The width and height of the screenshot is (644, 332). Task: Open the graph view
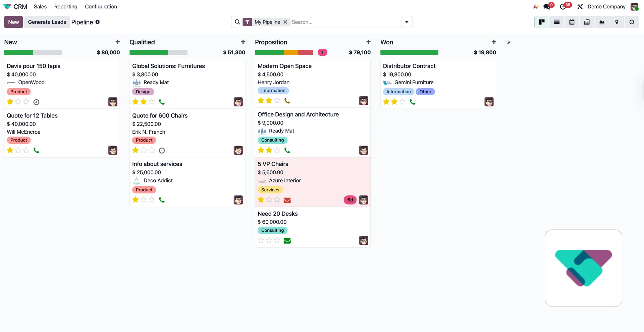point(601,22)
